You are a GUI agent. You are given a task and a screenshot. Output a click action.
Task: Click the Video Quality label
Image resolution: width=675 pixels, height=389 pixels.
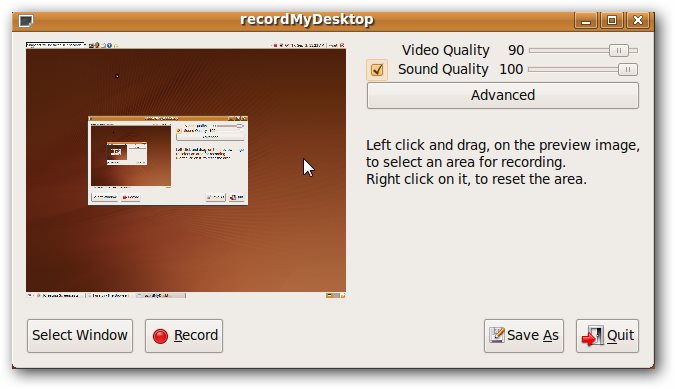pyautogui.click(x=446, y=50)
